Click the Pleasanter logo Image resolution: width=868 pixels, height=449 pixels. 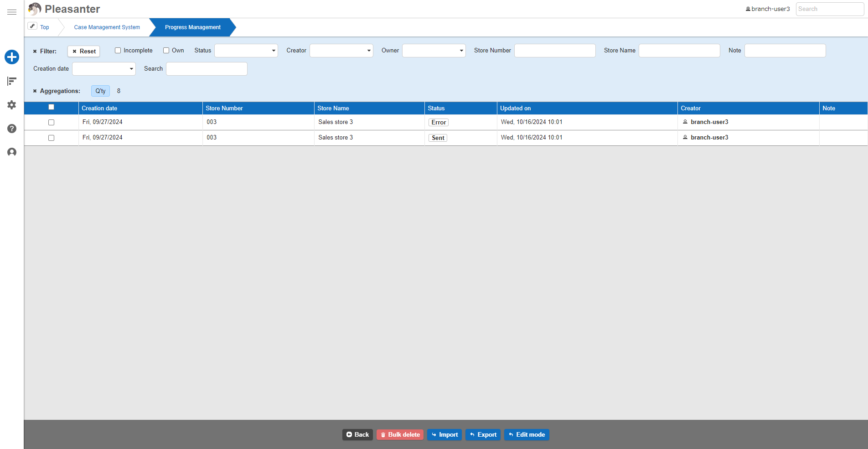pyautogui.click(x=64, y=9)
